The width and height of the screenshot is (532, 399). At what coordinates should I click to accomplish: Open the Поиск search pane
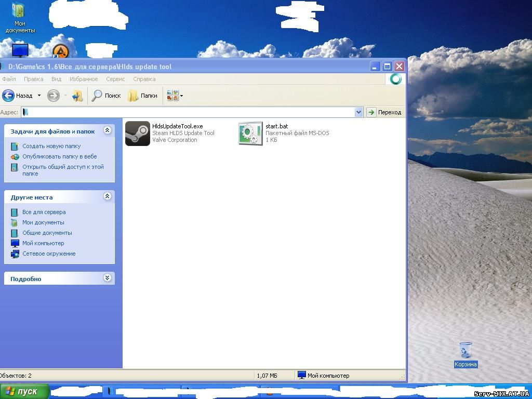pyautogui.click(x=106, y=96)
